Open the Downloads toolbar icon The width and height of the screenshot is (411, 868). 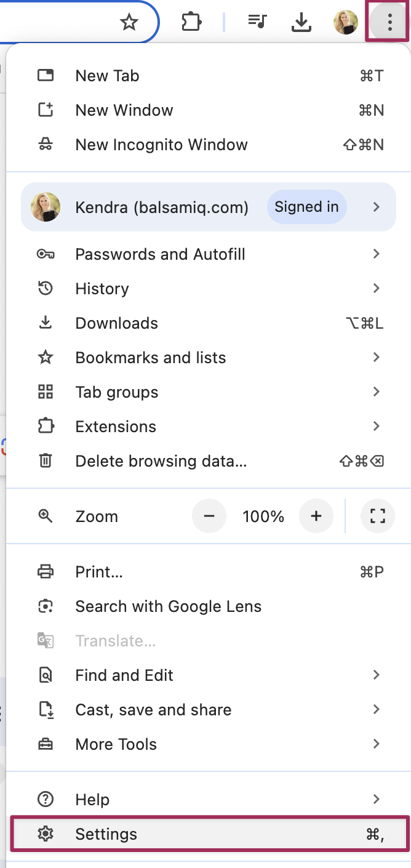(301, 23)
